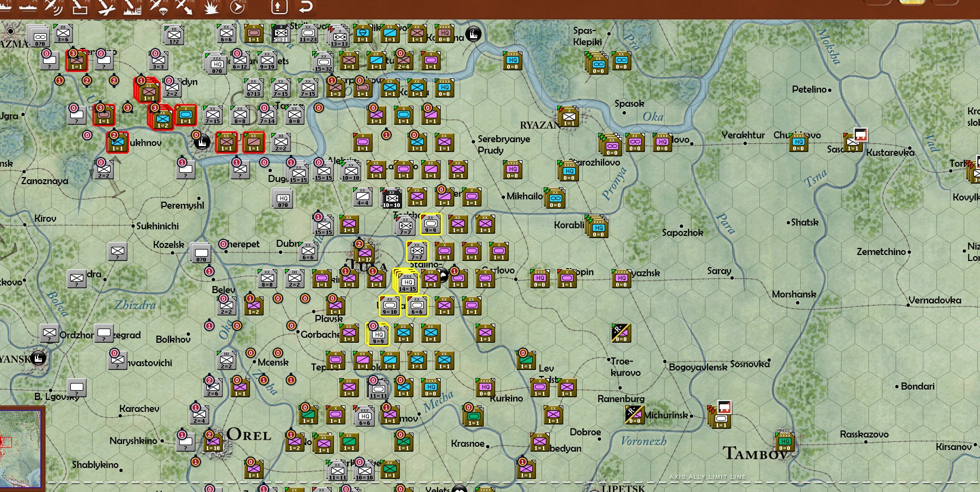Viewport: 980px width, 492px height.
Task: Select the air recon mode icon
Action: tap(53, 7)
